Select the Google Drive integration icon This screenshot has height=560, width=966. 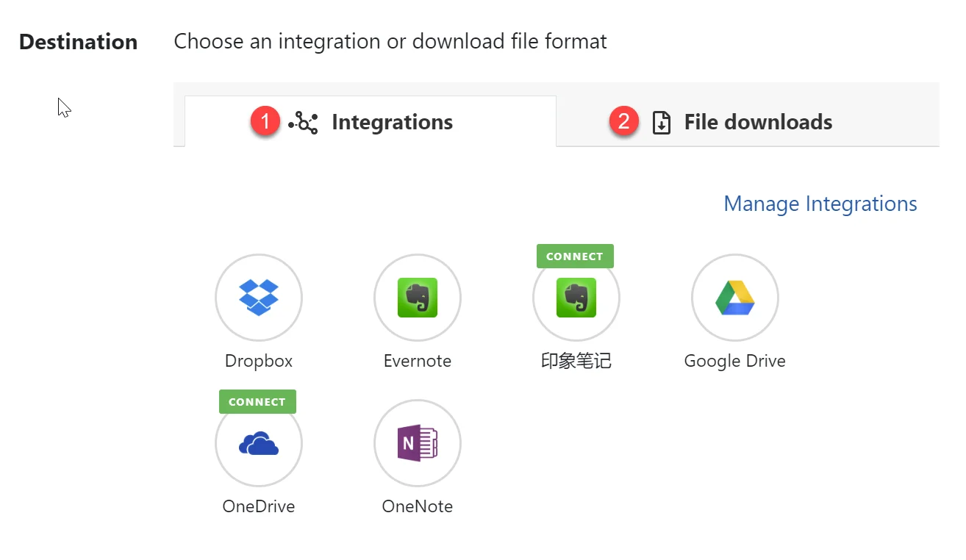(x=735, y=298)
